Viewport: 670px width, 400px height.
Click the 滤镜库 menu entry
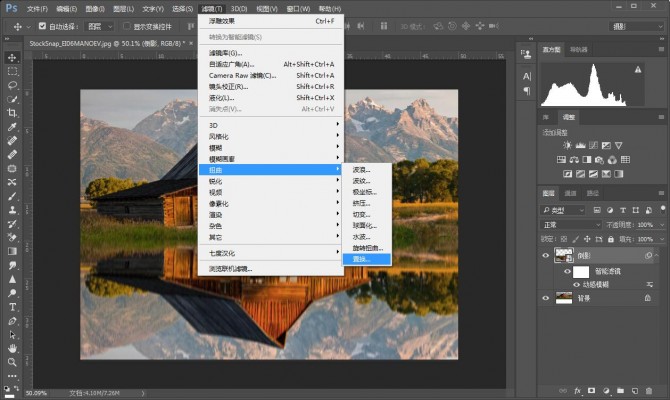click(225, 53)
